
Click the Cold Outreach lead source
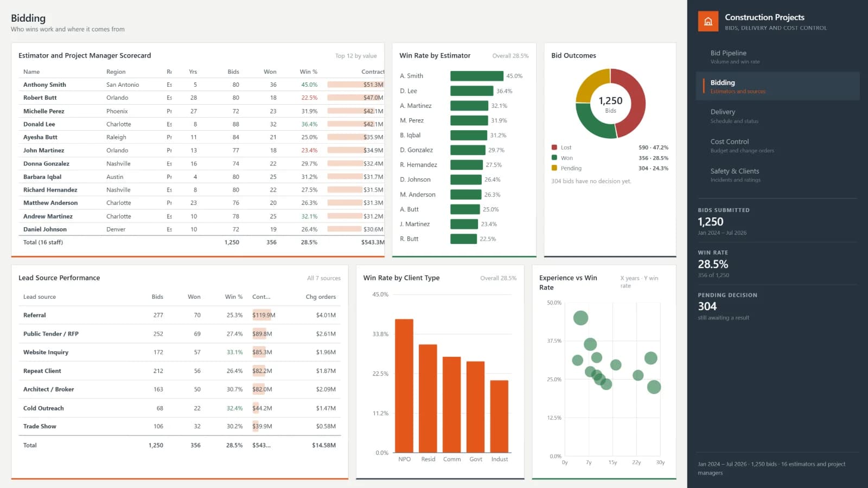[43, 408]
